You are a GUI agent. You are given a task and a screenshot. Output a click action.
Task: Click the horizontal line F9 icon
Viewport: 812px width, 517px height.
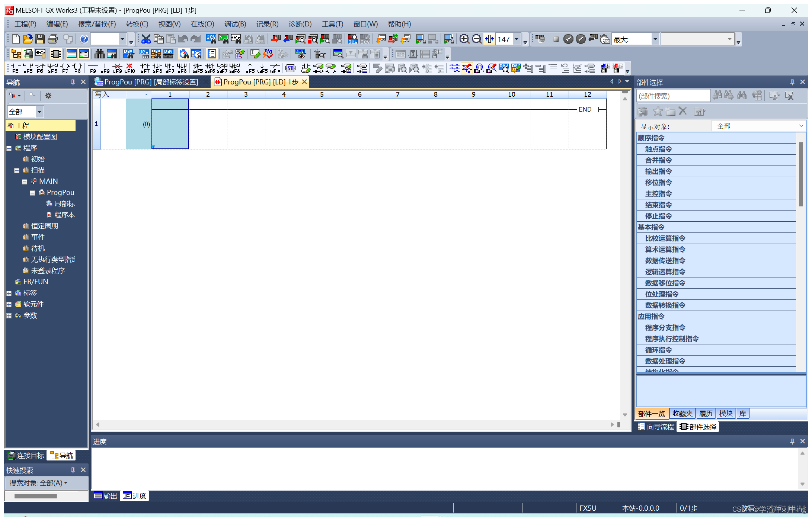click(93, 68)
